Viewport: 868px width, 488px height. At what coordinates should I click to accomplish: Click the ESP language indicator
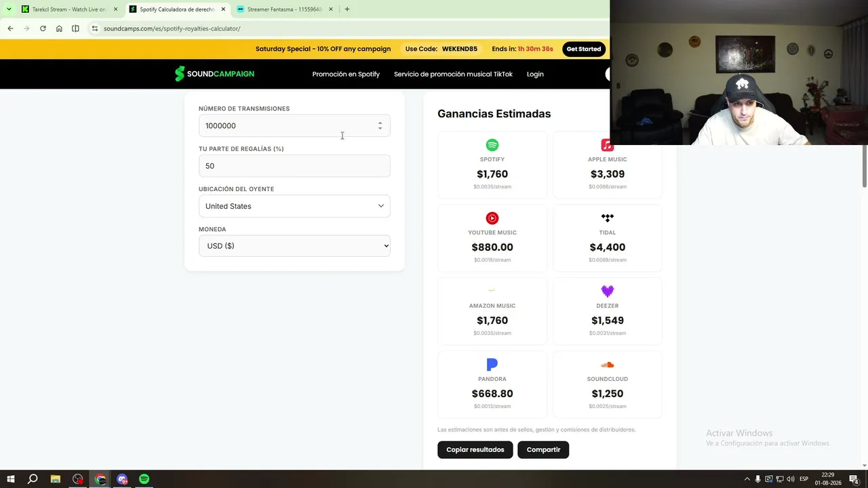pyautogui.click(x=804, y=479)
